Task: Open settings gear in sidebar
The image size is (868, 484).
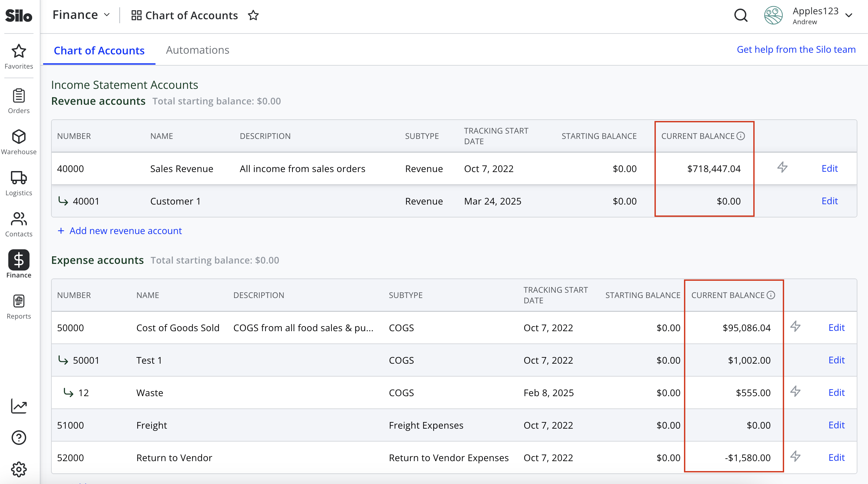Action: 19,469
